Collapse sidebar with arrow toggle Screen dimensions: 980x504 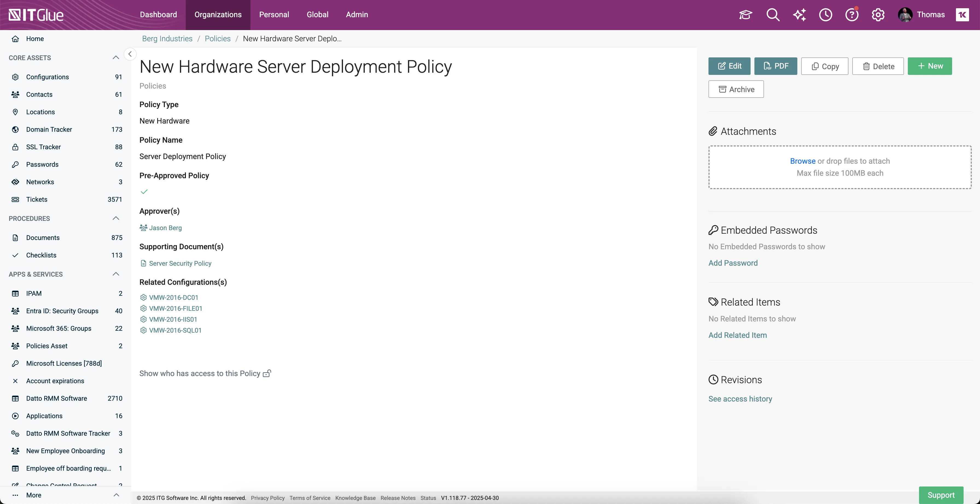[x=130, y=54]
